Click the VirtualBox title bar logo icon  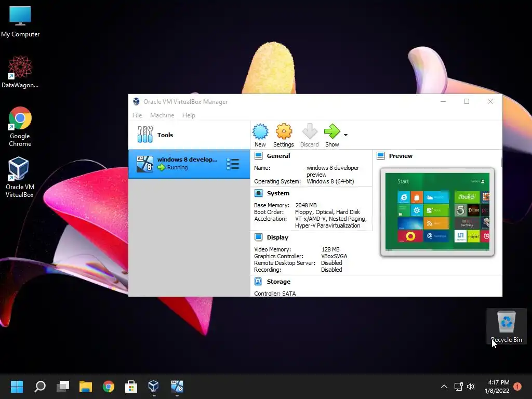tap(136, 101)
